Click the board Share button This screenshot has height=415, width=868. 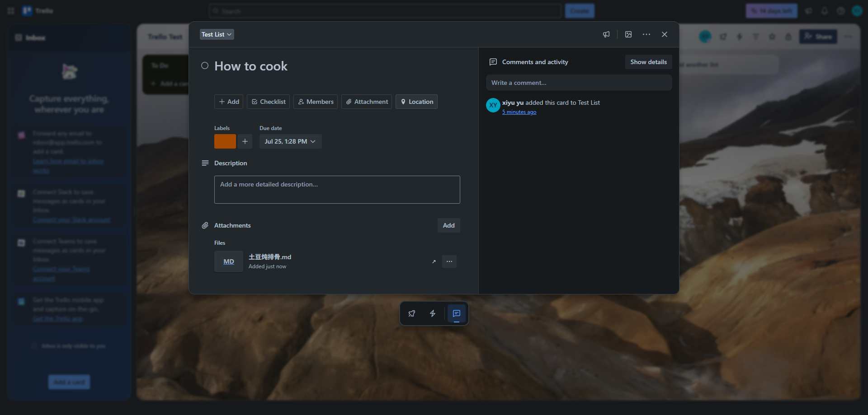818,37
